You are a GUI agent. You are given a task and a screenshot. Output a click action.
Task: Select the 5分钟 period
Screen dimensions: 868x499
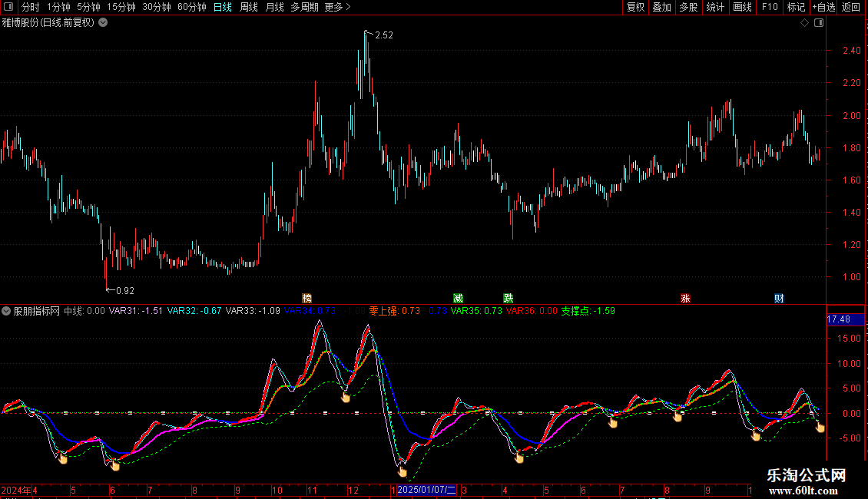click(88, 7)
